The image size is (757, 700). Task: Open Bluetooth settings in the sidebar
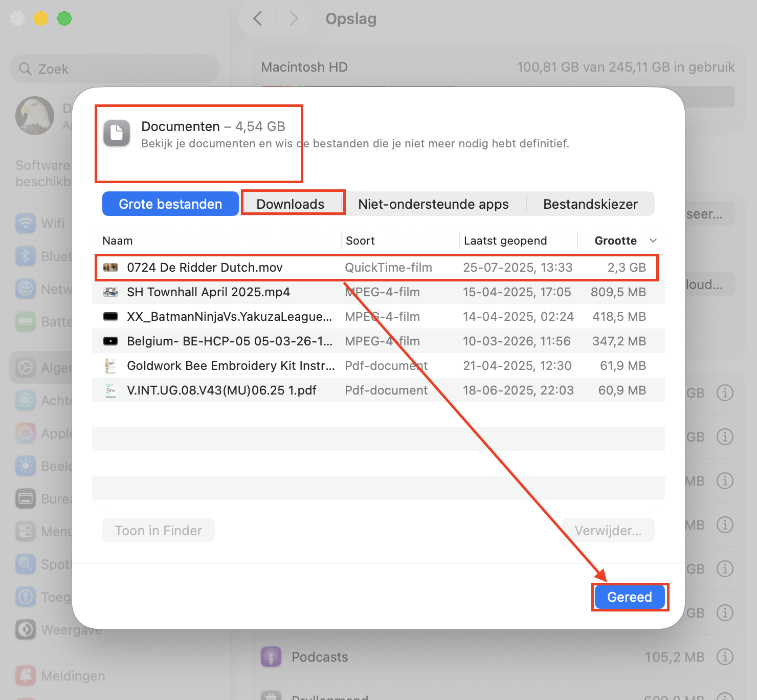tap(26, 256)
